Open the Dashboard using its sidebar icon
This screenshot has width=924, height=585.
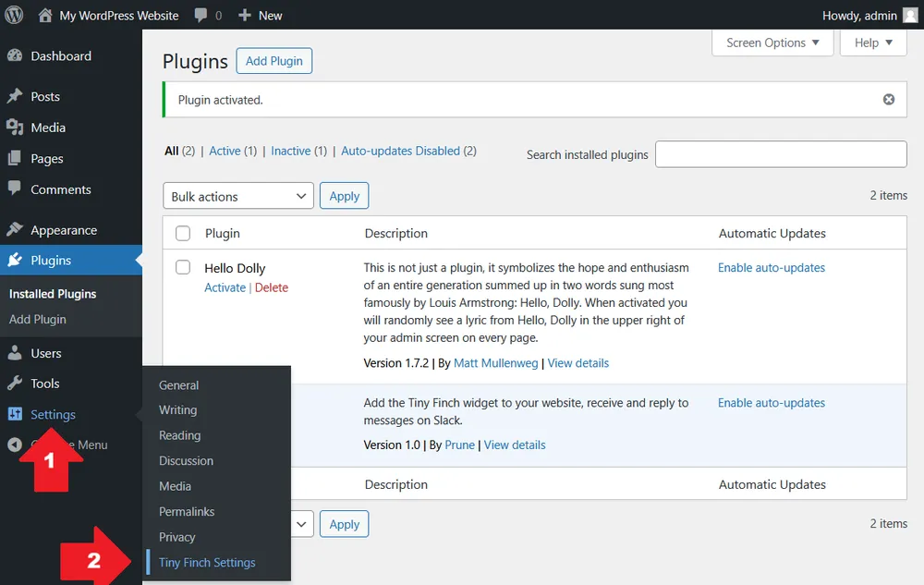(x=17, y=55)
